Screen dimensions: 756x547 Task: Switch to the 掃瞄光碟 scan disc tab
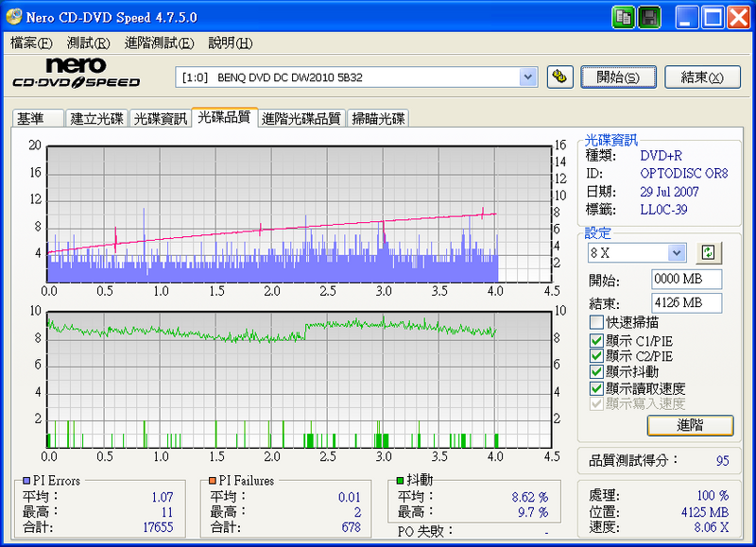pos(378,118)
